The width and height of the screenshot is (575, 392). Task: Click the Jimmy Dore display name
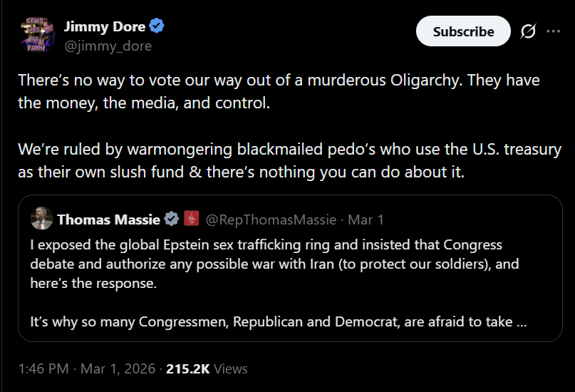click(x=105, y=26)
